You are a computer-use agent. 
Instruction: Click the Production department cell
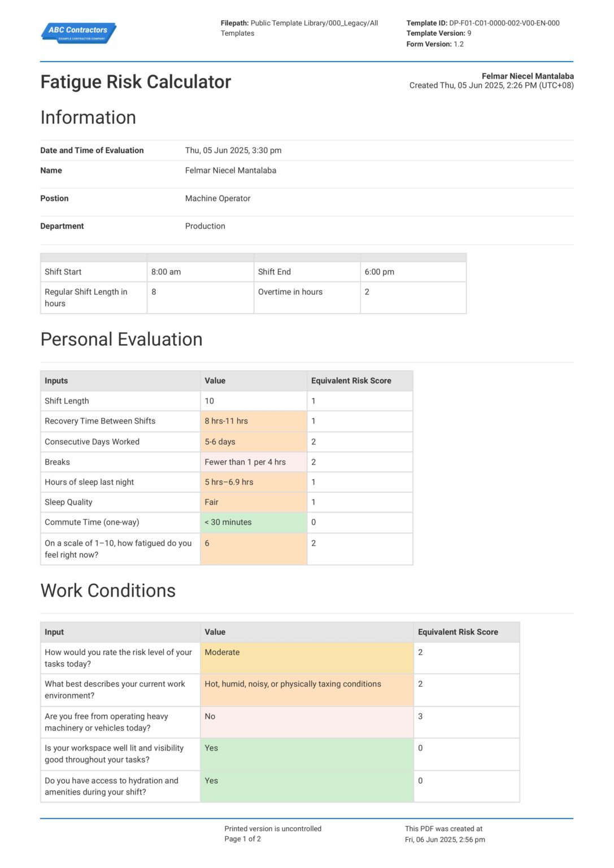point(205,226)
